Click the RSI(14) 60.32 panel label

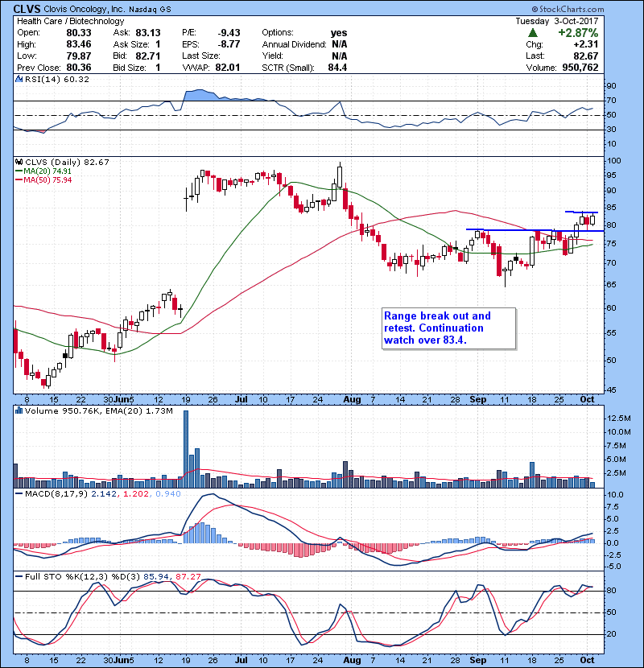[x=56, y=79]
